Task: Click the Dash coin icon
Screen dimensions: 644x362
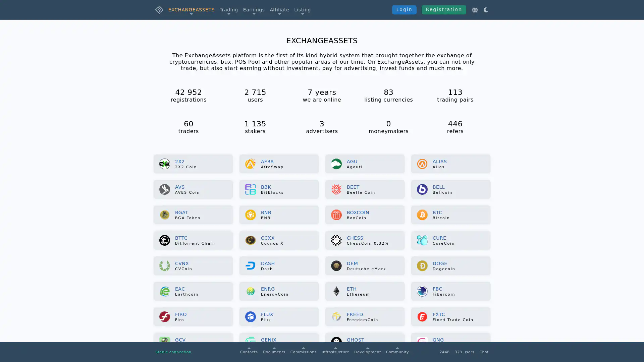Action: point(250,266)
